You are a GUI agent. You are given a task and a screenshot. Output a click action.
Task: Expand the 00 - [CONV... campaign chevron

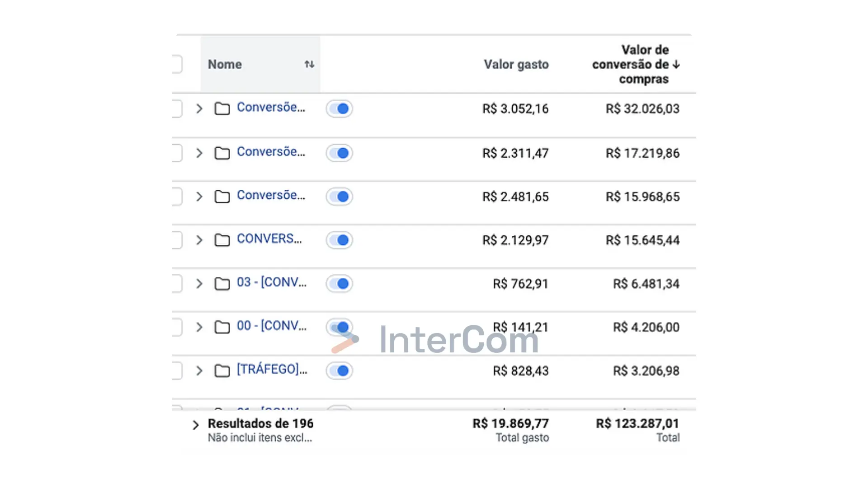(199, 327)
